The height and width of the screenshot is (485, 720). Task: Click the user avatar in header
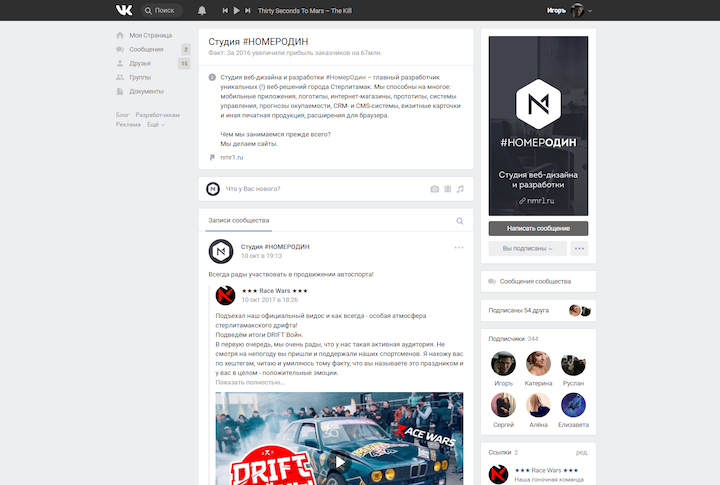(x=577, y=10)
